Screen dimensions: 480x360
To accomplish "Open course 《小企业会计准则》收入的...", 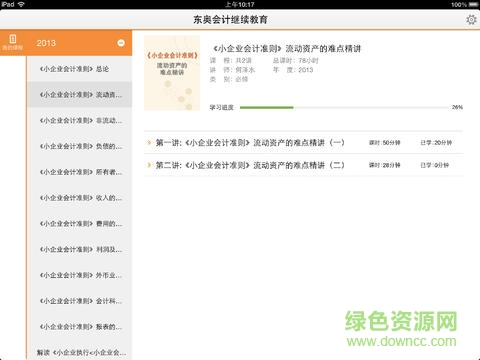I will [80, 198].
